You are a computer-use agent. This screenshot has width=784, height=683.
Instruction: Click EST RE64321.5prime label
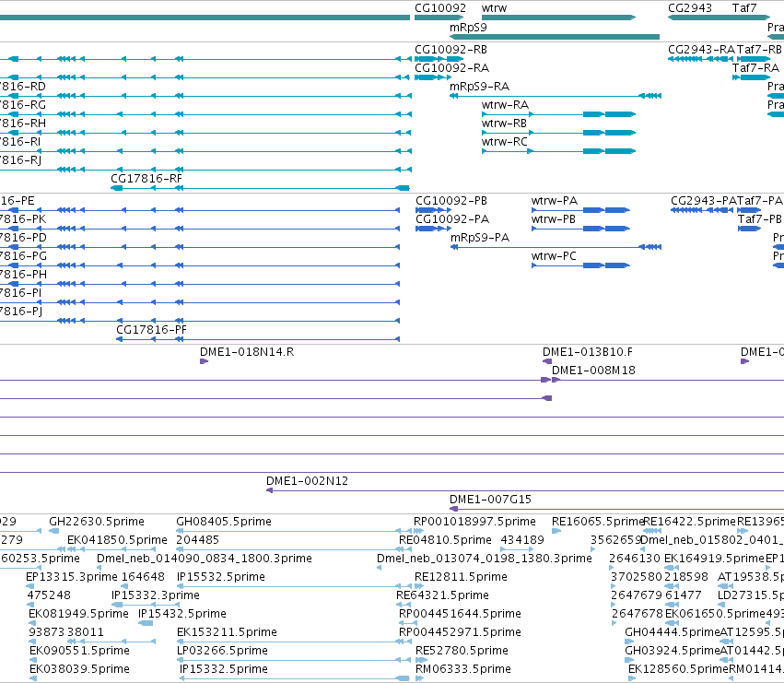(442, 595)
